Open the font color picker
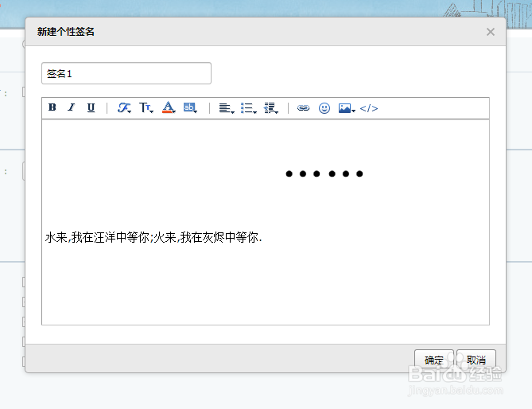 pyautogui.click(x=169, y=108)
